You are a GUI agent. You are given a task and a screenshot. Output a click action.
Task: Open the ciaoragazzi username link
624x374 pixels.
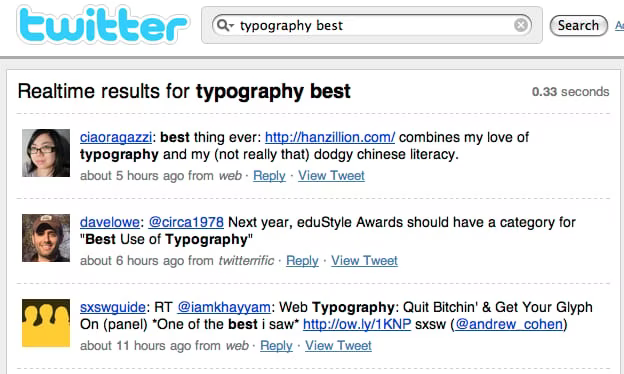click(x=116, y=137)
